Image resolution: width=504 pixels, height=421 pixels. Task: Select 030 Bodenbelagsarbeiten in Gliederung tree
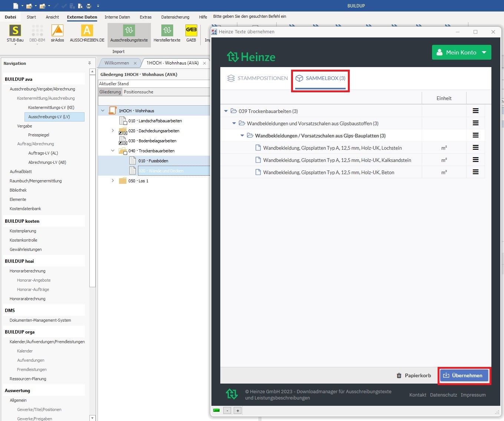pyautogui.click(x=152, y=141)
